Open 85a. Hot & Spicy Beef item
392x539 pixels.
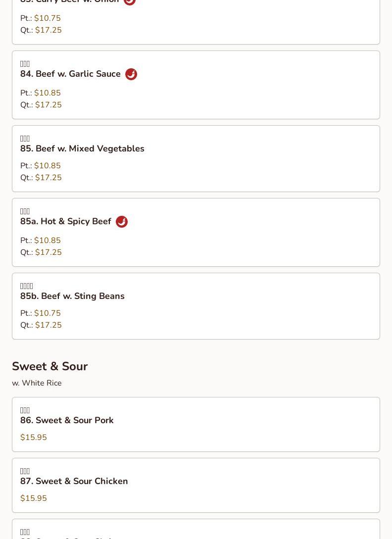click(196, 232)
